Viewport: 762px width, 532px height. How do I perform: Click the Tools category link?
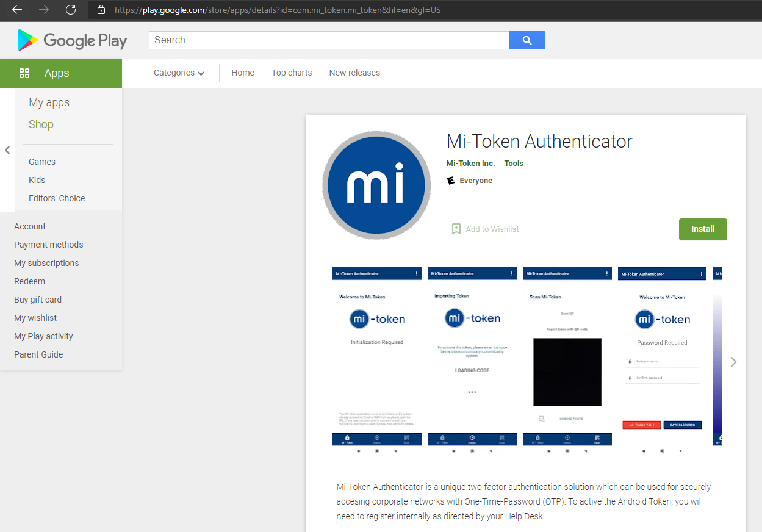(x=514, y=164)
